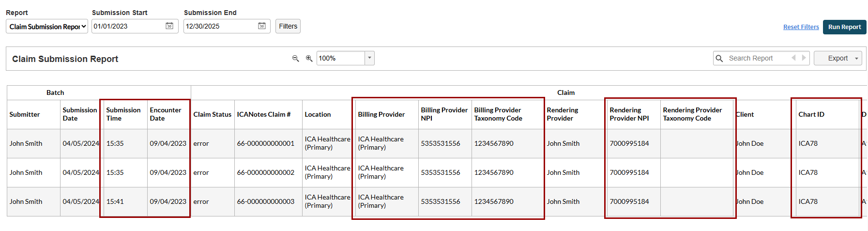Viewport: 868px width, 231px height.
Task: Open the Submission End calendar picker
Action: 261,26
